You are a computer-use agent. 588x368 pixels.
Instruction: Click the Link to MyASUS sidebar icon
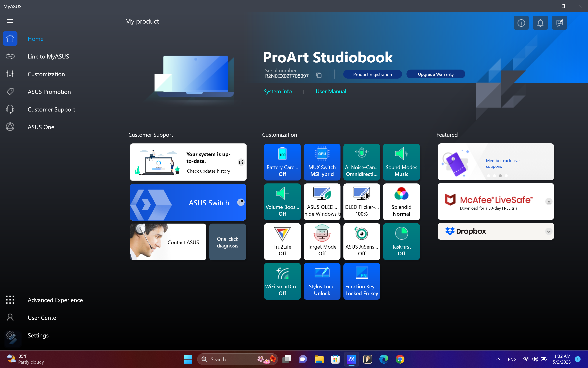pyautogui.click(x=10, y=56)
